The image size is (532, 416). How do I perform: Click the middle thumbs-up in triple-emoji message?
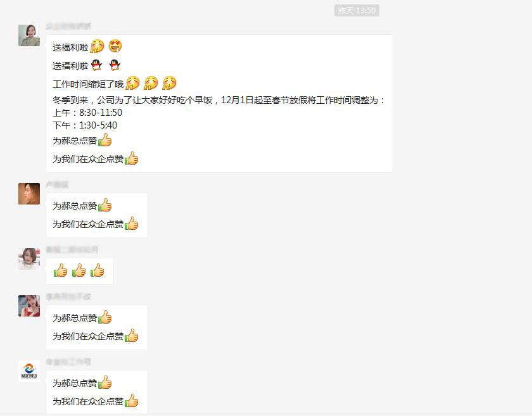tap(79, 270)
